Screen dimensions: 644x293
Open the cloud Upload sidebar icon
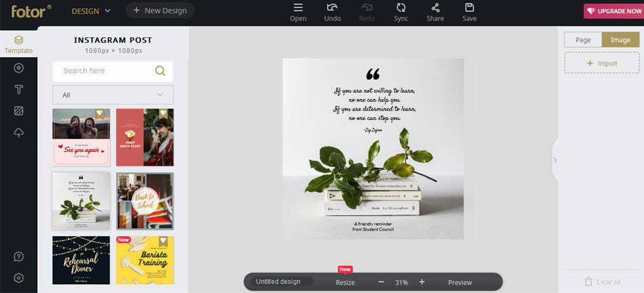pyautogui.click(x=18, y=132)
